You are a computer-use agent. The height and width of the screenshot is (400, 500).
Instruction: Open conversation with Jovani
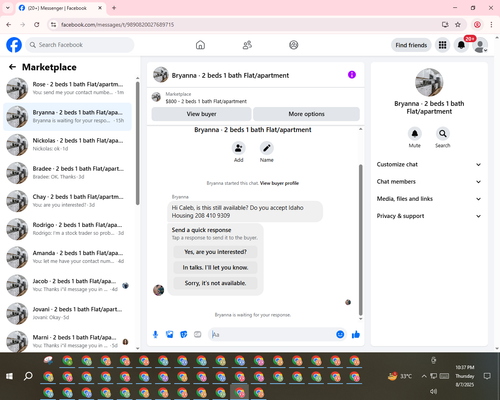point(67,313)
